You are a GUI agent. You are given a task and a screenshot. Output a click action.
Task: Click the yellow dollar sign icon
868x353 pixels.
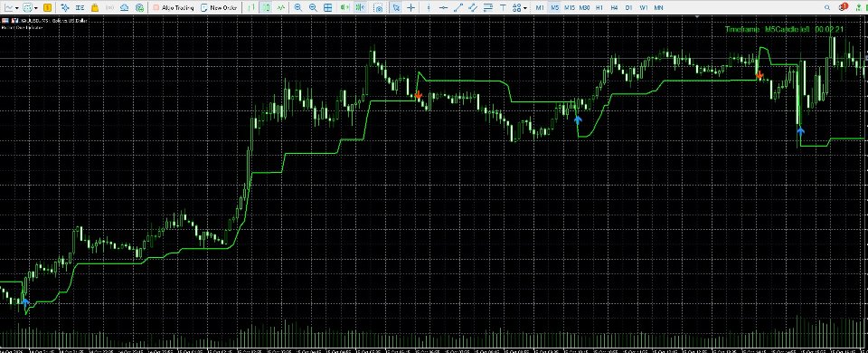[x=48, y=8]
